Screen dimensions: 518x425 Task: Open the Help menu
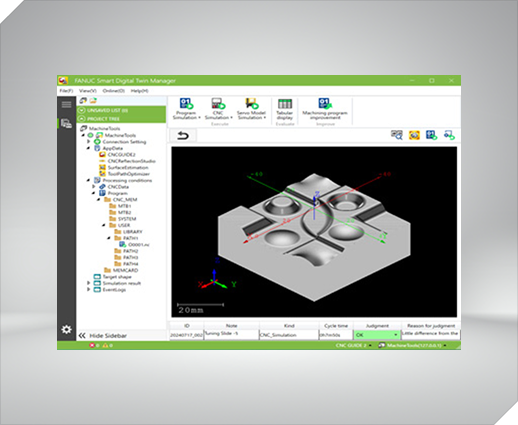(139, 91)
